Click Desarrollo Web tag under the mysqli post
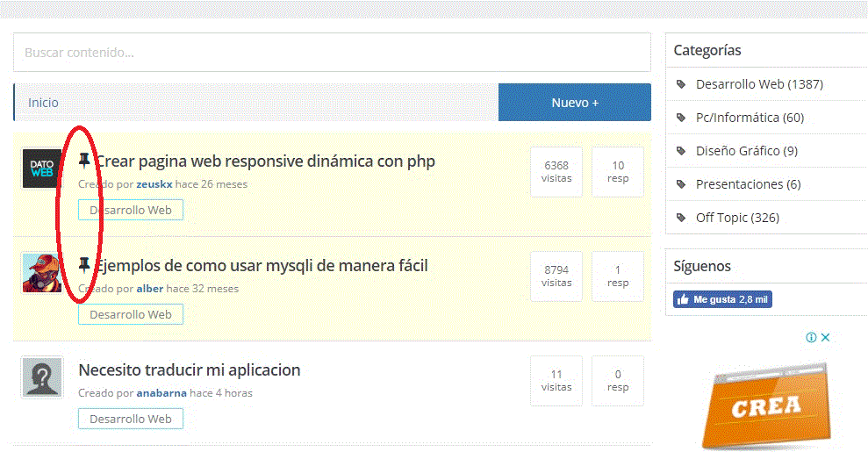Image resolution: width=868 pixels, height=452 pixels. click(131, 314)
